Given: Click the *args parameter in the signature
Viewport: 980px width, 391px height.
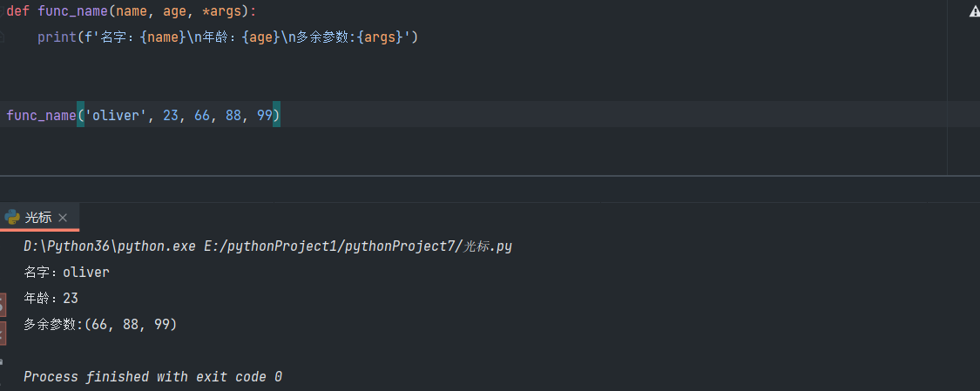Looking at the screenshot, I should (222, 11).
